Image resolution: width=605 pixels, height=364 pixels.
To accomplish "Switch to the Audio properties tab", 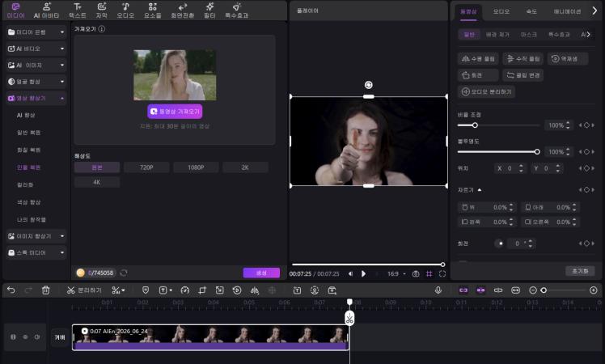I will click(501, 11).
